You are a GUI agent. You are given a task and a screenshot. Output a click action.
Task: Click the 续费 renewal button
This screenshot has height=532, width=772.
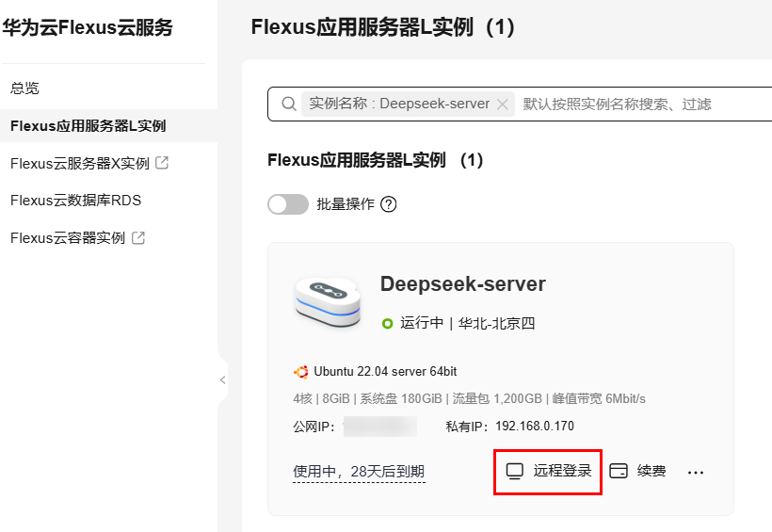[x=638, y=471]
